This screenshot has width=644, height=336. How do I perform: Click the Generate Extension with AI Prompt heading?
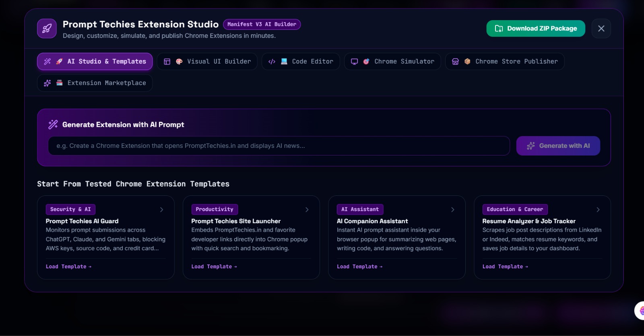[123, 125]
